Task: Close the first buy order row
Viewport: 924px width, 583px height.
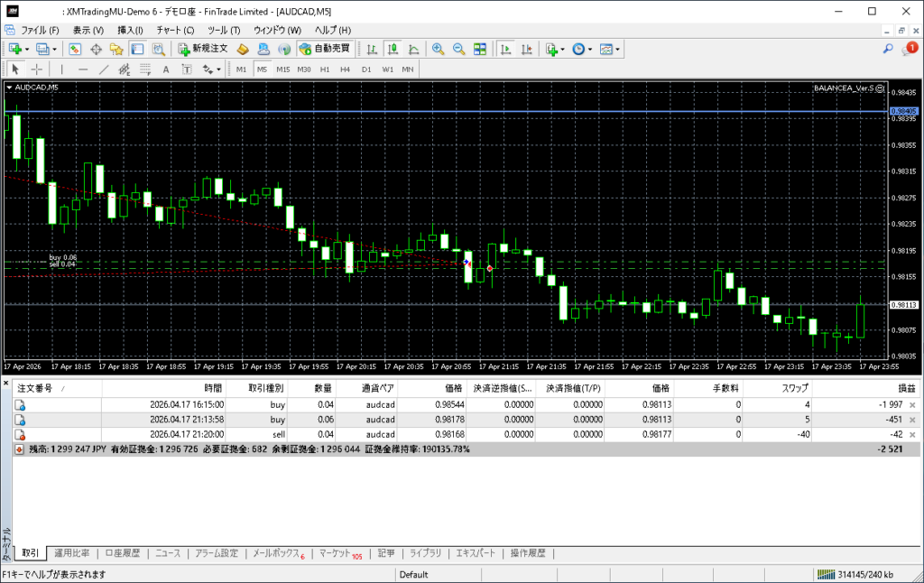Action: coord(912,406)
